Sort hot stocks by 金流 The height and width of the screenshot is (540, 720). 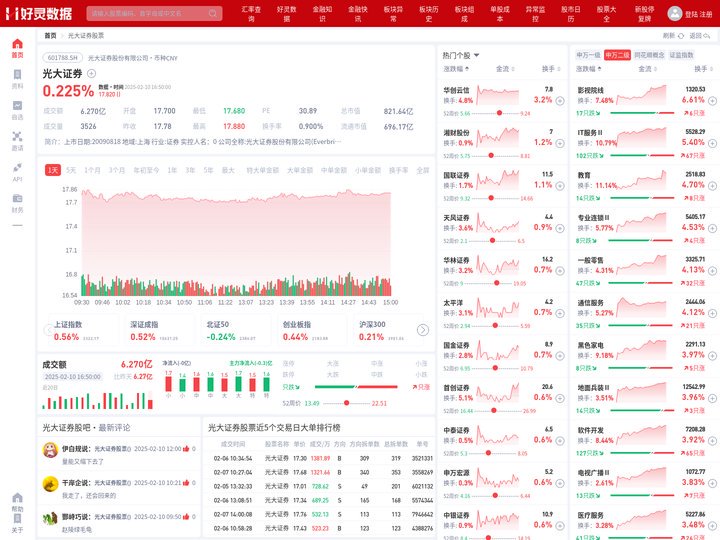coord(505,69)
